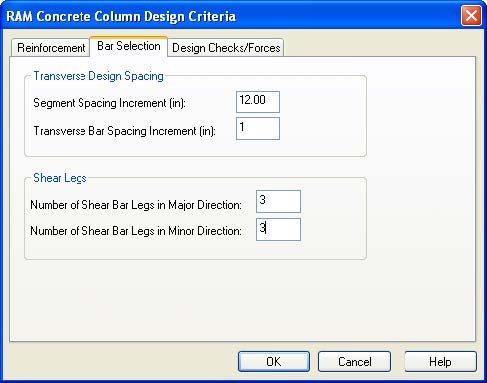Confirm the criteria with the OK button
Screen dimensions: 487x383
[274, 362]
